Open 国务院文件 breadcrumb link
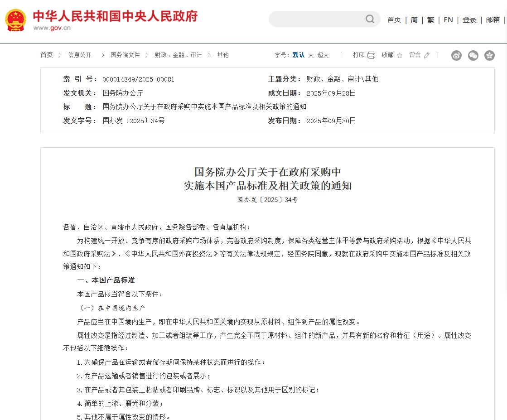The width and height of the screenshot is (507, 420). 125,55
